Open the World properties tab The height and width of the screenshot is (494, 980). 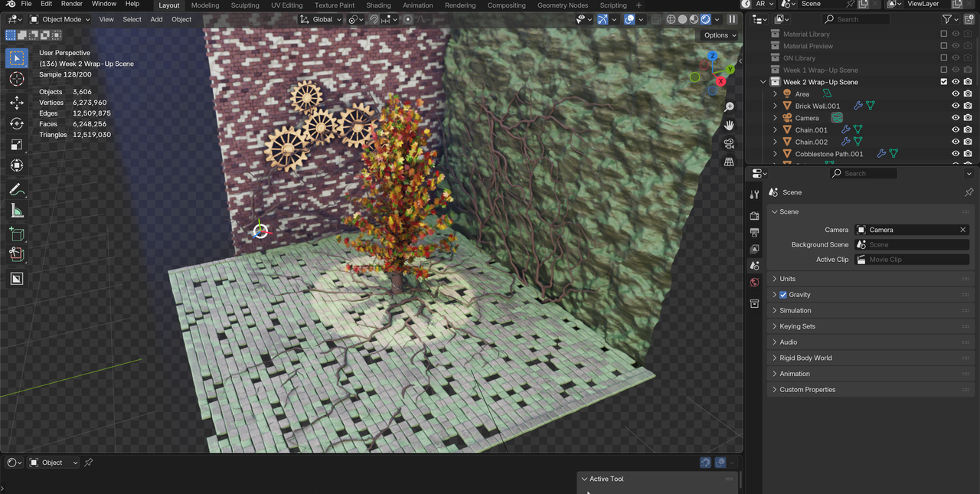(x=754, y=283)
